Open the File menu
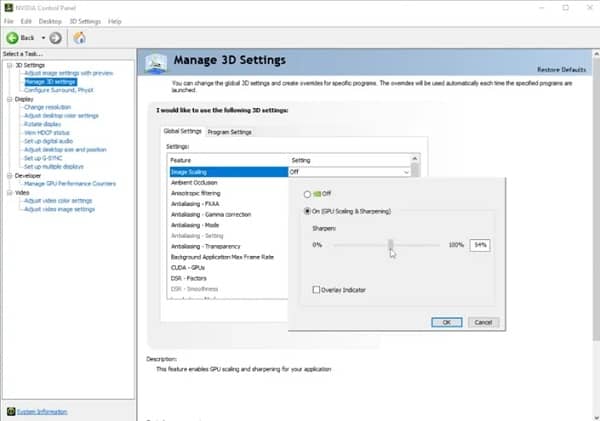Image resolution: width=600 pixels, height=421 pixels. tap(8, 21)
